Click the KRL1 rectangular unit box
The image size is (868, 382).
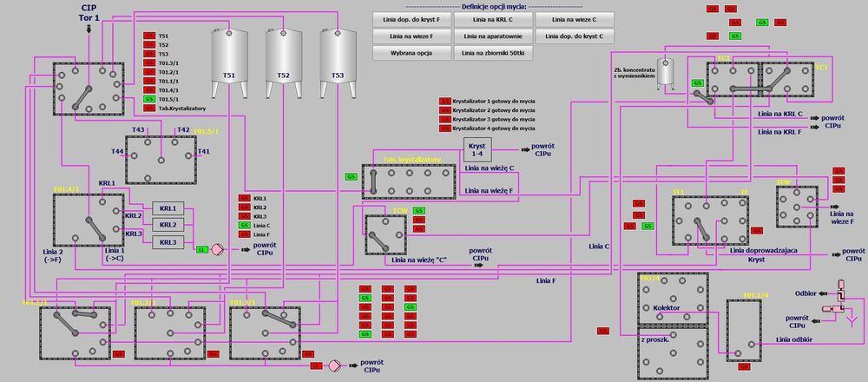pyautogui.click(x=168, y=208)
